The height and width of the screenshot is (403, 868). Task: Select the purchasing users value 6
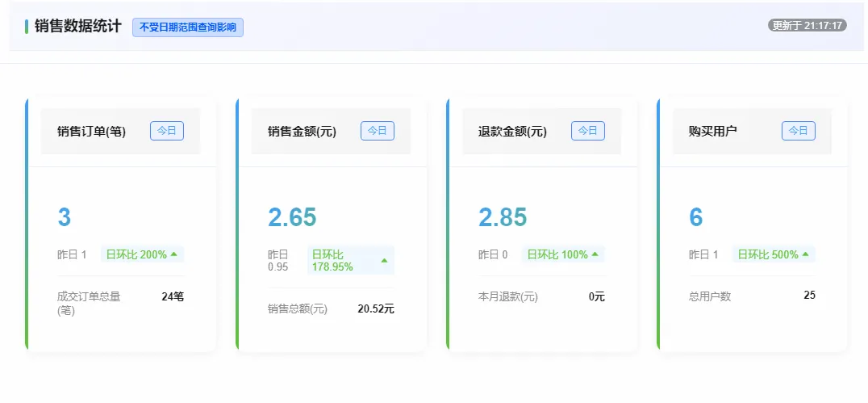tap(696, 217)
